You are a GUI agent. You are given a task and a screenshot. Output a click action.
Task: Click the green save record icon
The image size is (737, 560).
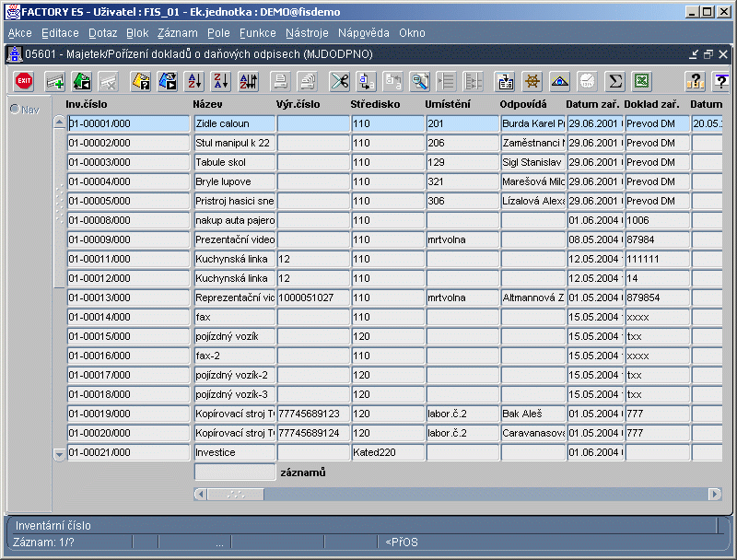(x=82, y=81)
